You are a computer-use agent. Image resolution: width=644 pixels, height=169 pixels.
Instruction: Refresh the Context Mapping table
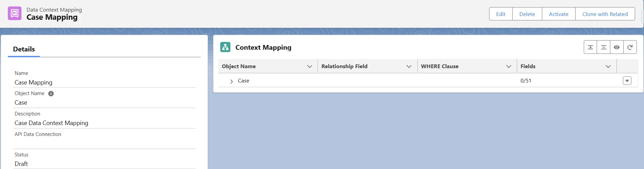(x=630, y=47)
